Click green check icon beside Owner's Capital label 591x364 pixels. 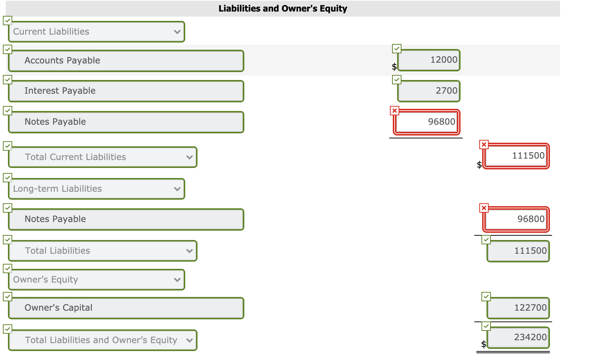8,296
